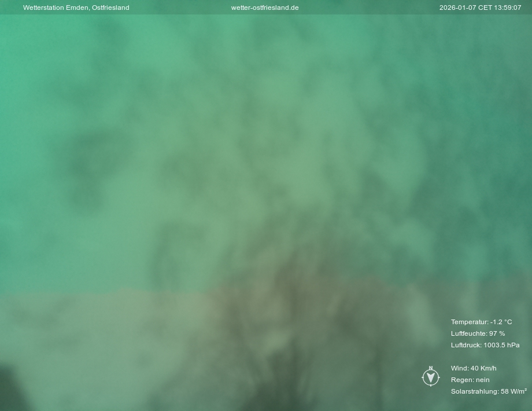Select the Wind 40 Km/h reading
532x411 pixels.
474,368
